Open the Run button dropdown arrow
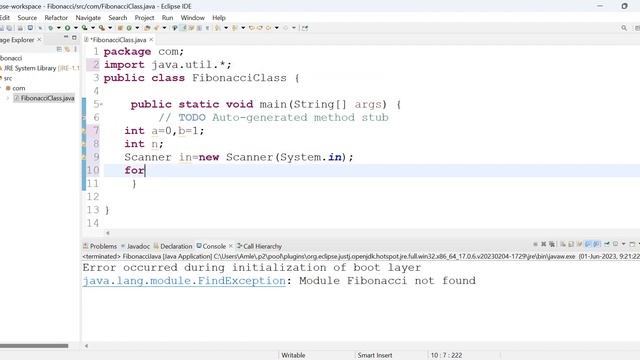Image resolution: width=640 pixels, height=360 pixels. [76, 28]
